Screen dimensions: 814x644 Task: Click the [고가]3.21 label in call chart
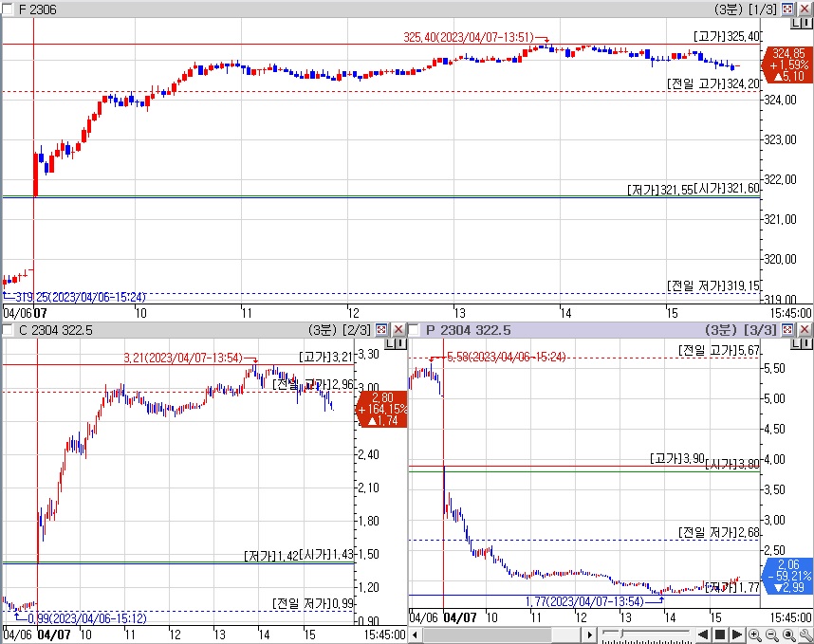(326, 357)
